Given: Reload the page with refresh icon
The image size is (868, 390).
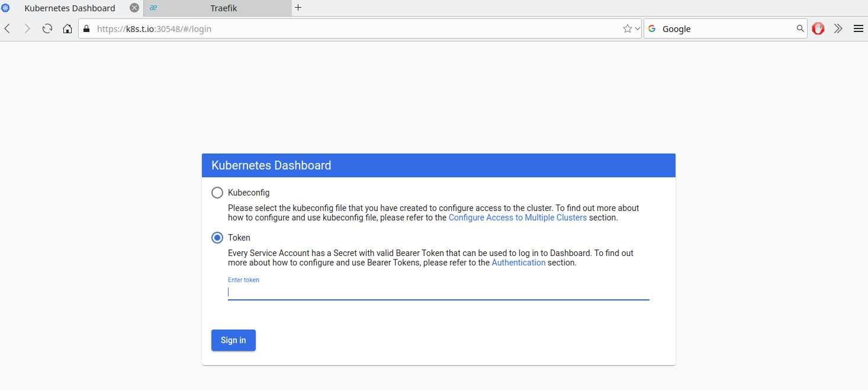Looking at the screenshot, I should (x=47, y=28).
